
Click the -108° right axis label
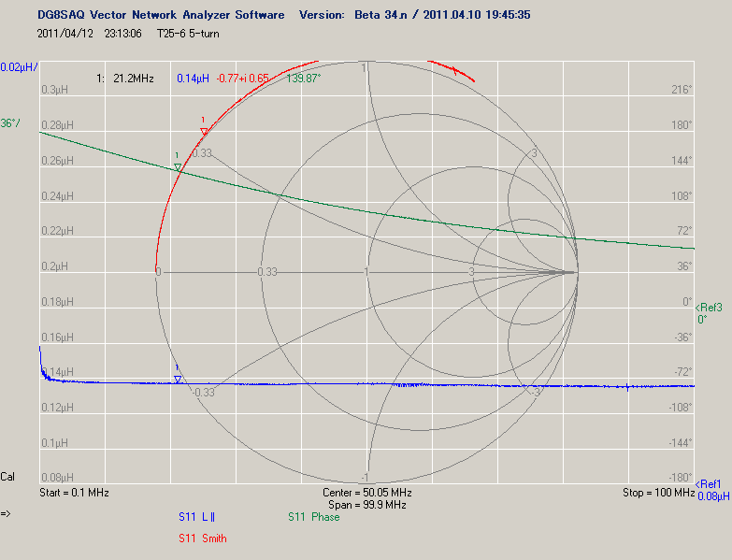(680, 408)
